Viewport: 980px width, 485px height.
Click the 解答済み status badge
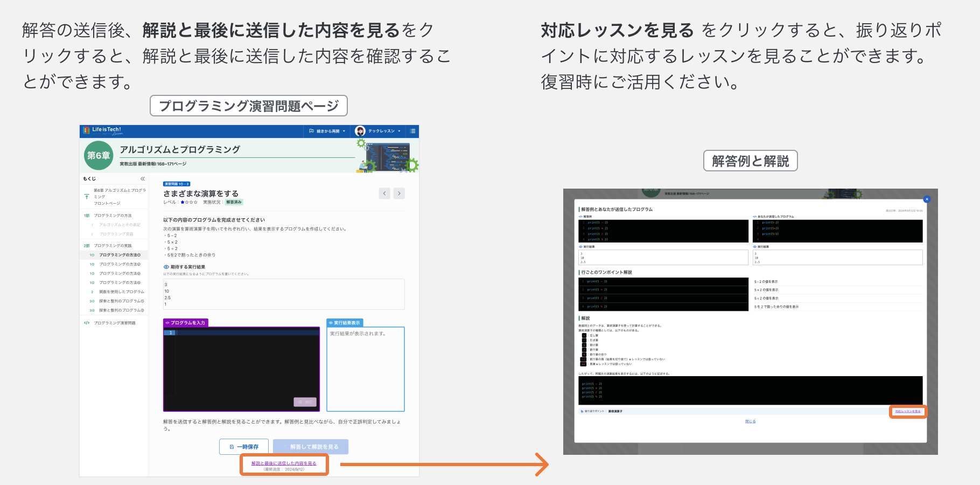pyautogui.click(x=234, y=202)
